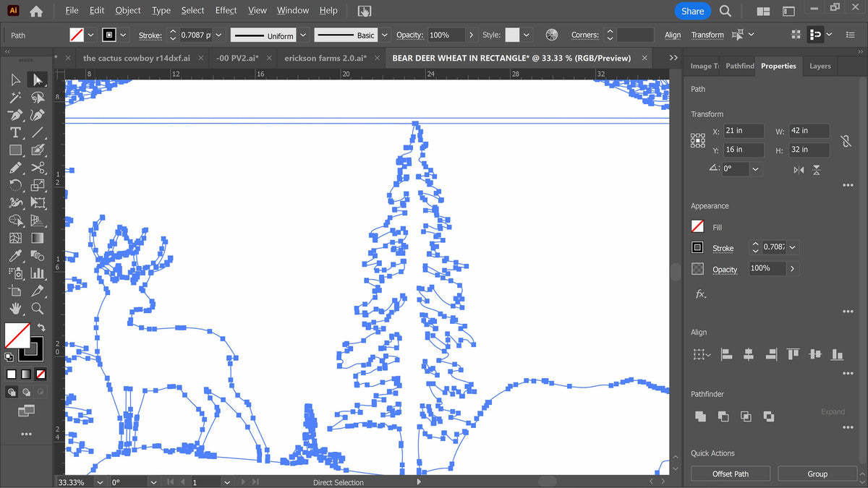Set paint mode to Gradient
Viewport: 868px width, 488px height.
click(x=26, y=374)
